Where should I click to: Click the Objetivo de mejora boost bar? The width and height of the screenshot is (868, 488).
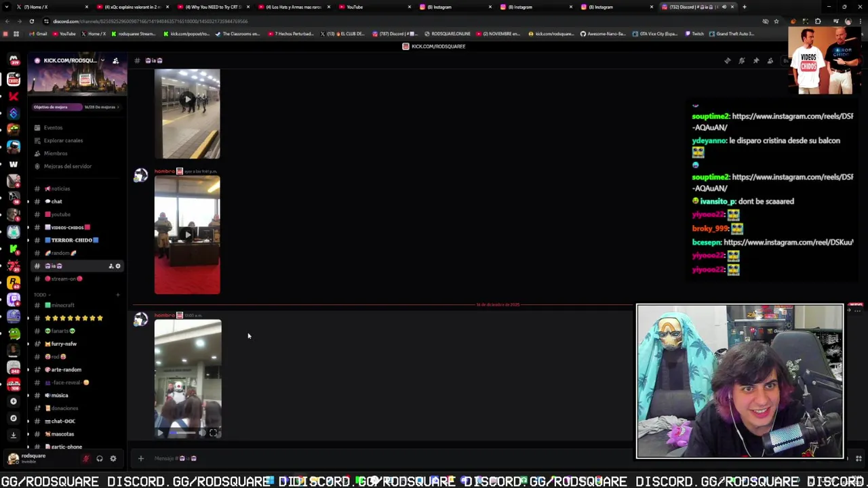(77, 107)
